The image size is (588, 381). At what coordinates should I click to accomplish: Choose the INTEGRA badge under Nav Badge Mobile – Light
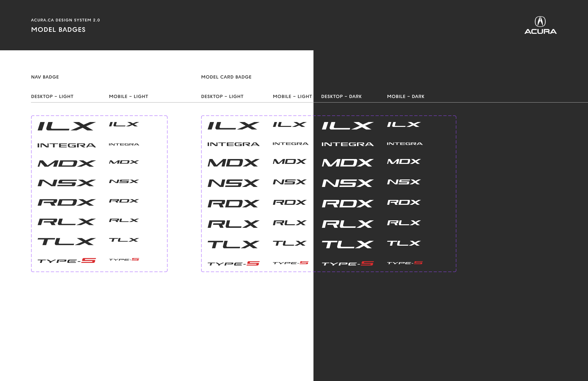point(124,144)
